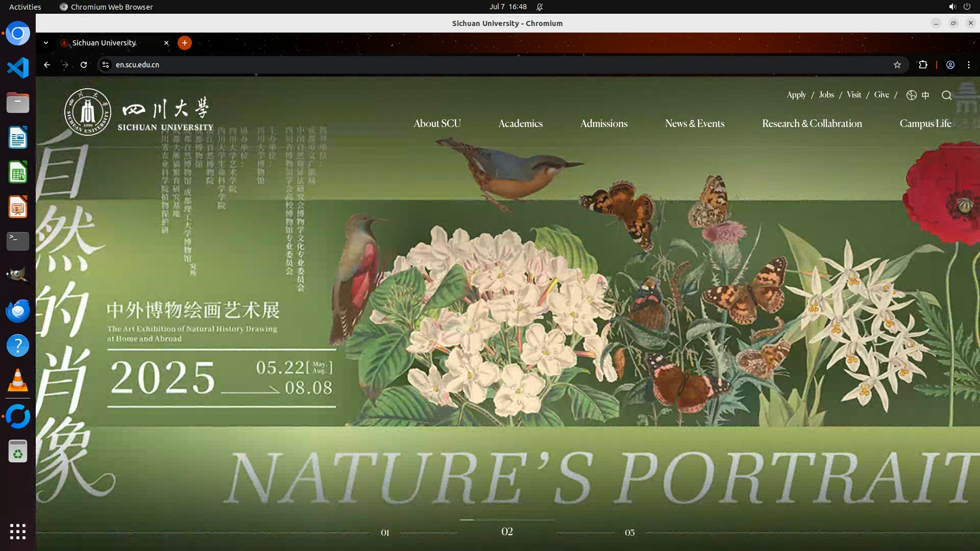View site information icon in address bar
The width and height of the screenshot is (980, 551).
pyautogui.click(x=106, y=65)
